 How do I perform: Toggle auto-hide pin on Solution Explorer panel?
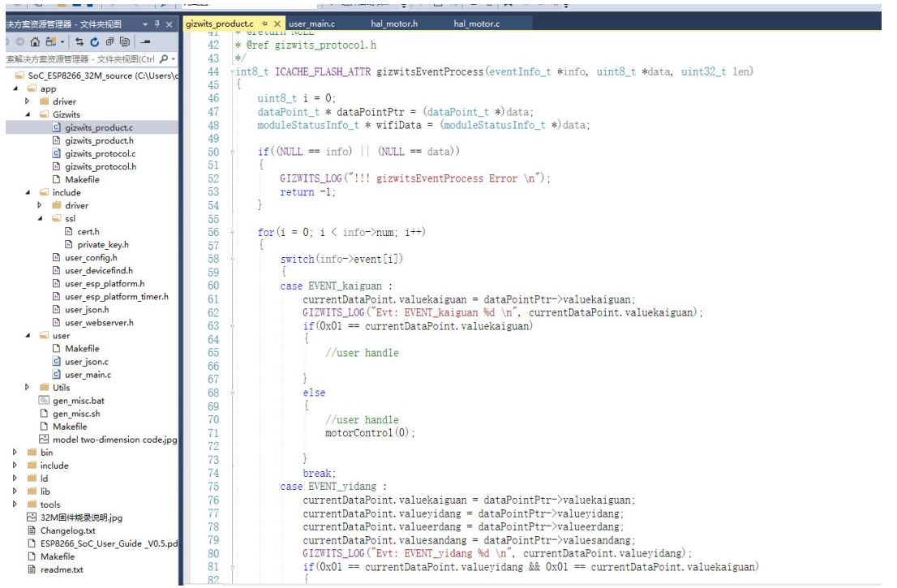point(157,24)
